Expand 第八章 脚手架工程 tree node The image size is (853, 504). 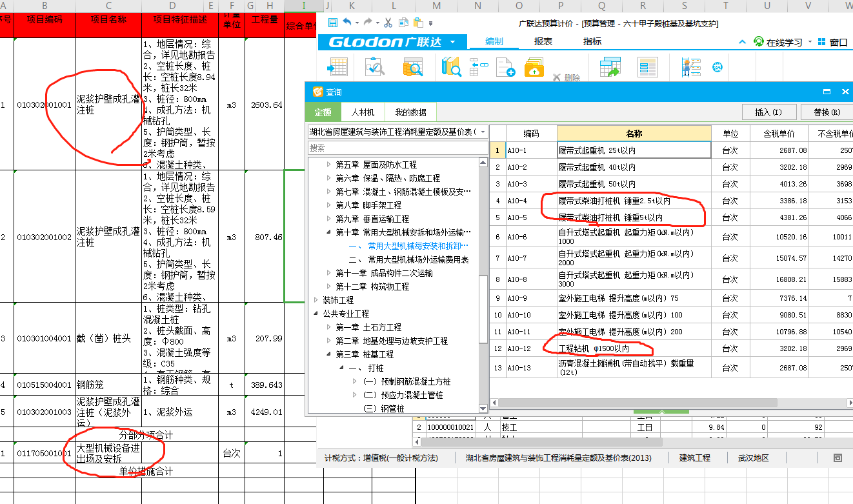(328, 205)
